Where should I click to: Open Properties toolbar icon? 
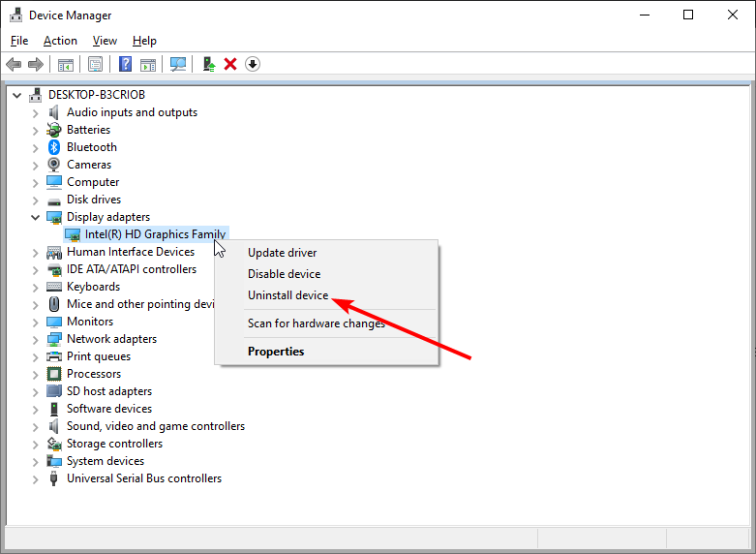[96, 64]
